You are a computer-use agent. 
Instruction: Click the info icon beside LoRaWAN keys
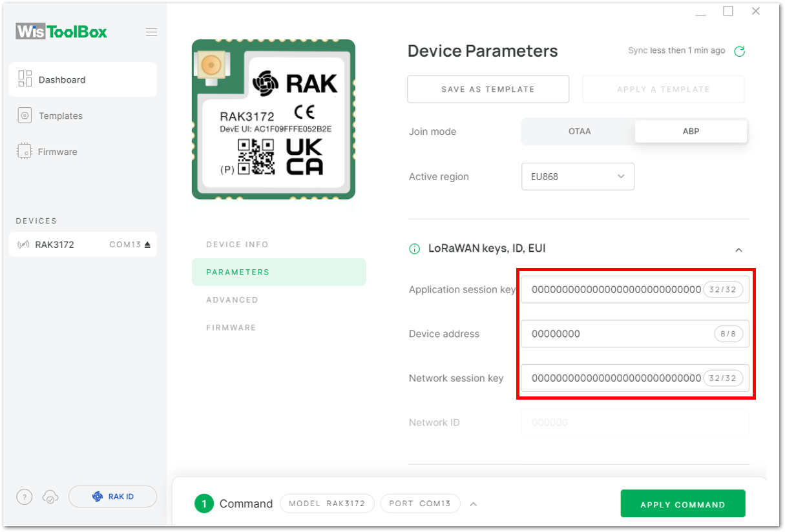(x=415, y=249)
